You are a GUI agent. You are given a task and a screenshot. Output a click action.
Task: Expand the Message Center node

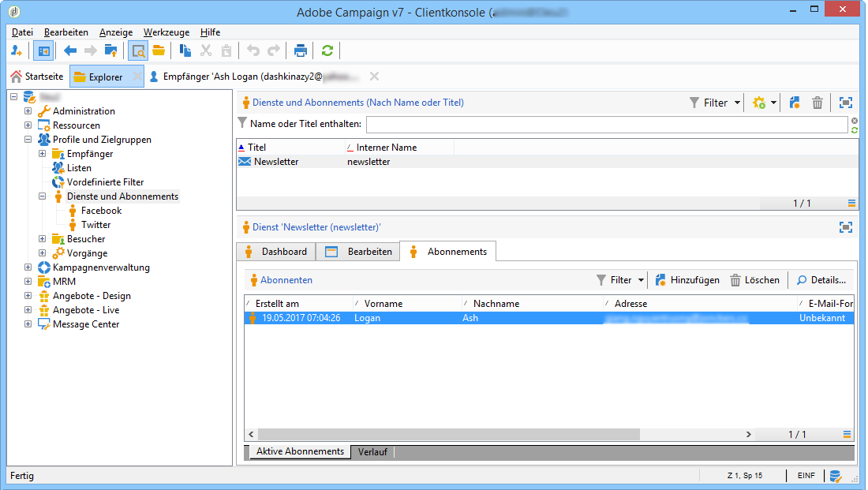28,324
